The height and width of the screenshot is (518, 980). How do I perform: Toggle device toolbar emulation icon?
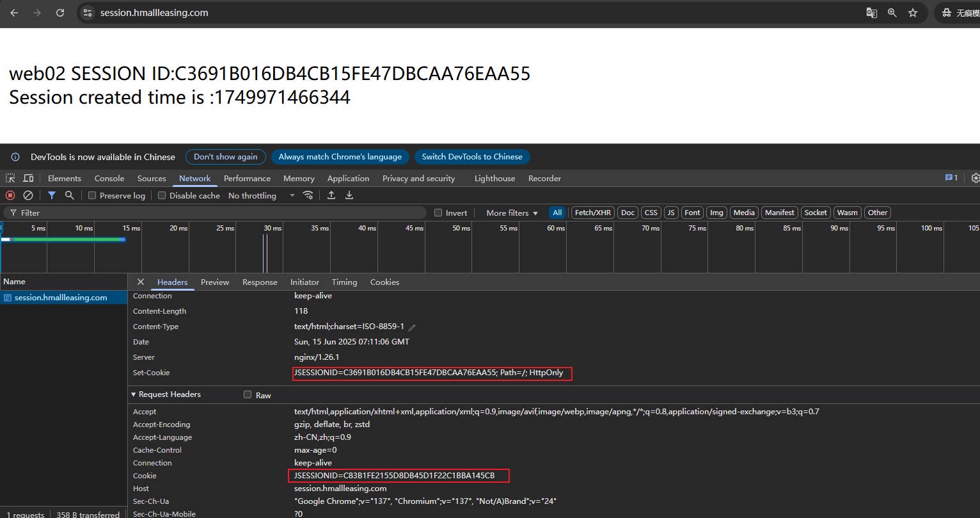point(28,178)
